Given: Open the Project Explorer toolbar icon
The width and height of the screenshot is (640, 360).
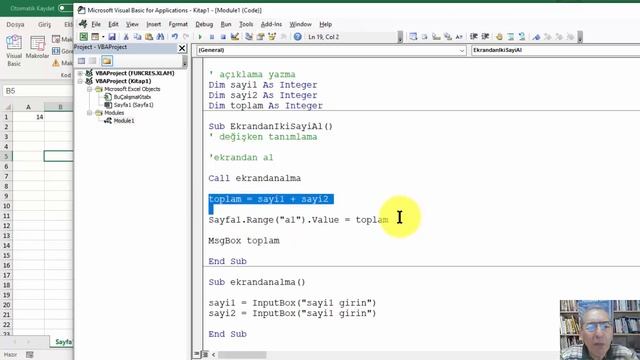Looking at the screenshot, I should (249, 37).
